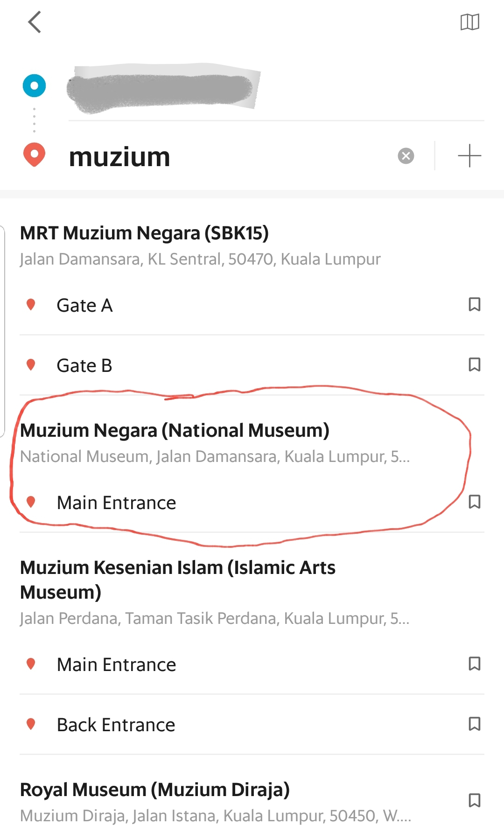Image resolution: width=504 pixels, height=839 pixels.
Task: Save Islamic Arts Museum Main Entrance bookmark
Action: click(x=474, y=664)
